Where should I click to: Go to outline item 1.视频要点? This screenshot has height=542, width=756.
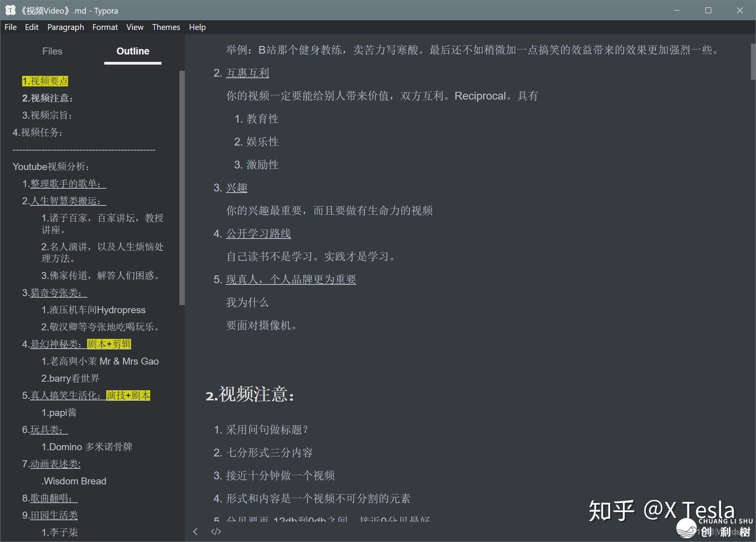(45, 81)
